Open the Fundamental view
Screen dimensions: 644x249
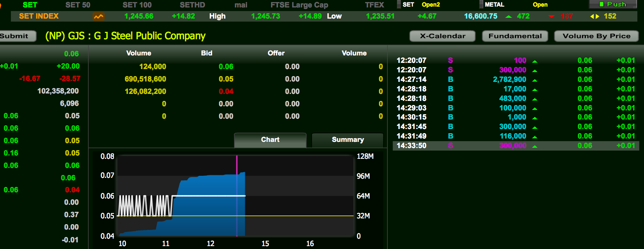515,36
